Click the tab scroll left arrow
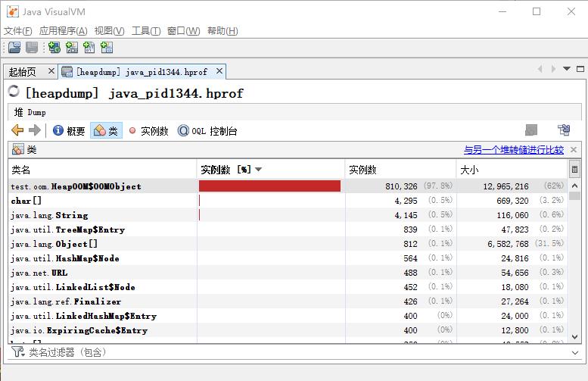This screenshot has height=381, width=588. click(540, 69)
